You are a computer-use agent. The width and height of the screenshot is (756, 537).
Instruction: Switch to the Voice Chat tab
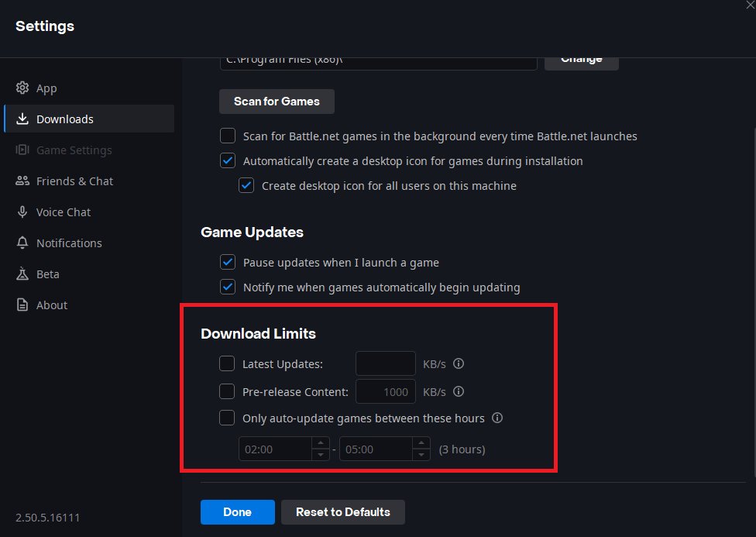[89, 212]
